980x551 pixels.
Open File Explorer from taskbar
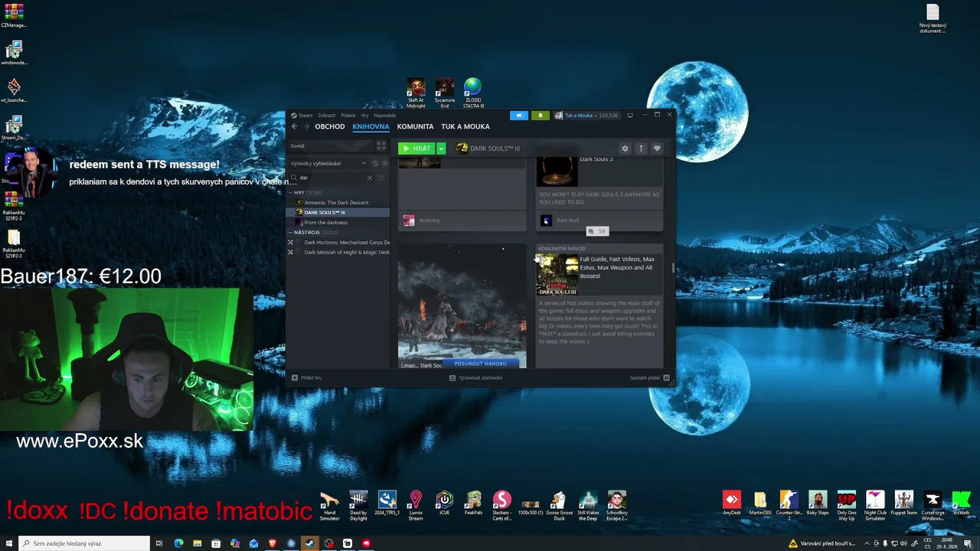point(198,543)
